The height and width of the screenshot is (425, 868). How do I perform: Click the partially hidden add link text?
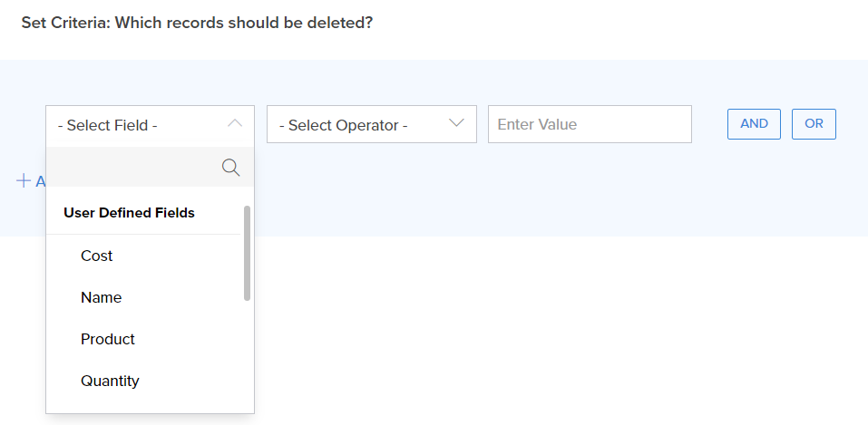(40, 181)
